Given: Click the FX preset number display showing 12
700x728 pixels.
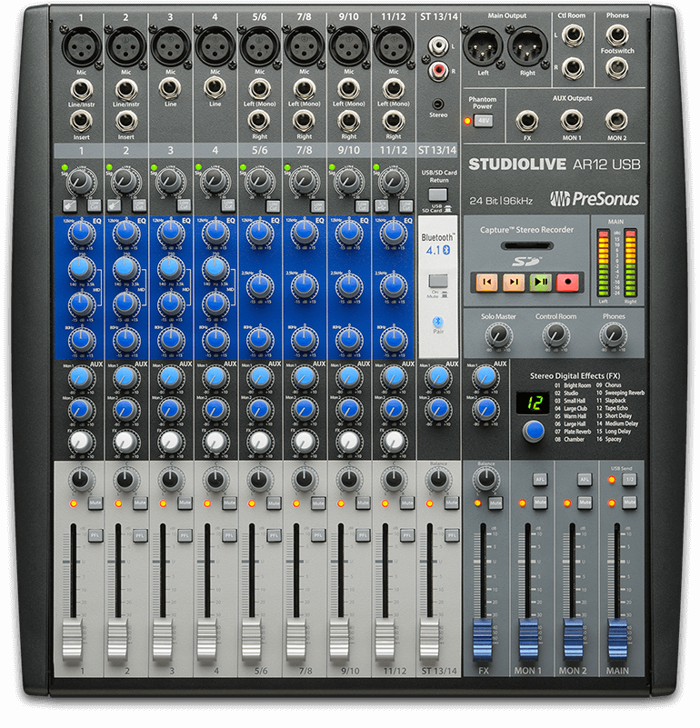Looking at the screenshot, I should click(x=535, y=403).
